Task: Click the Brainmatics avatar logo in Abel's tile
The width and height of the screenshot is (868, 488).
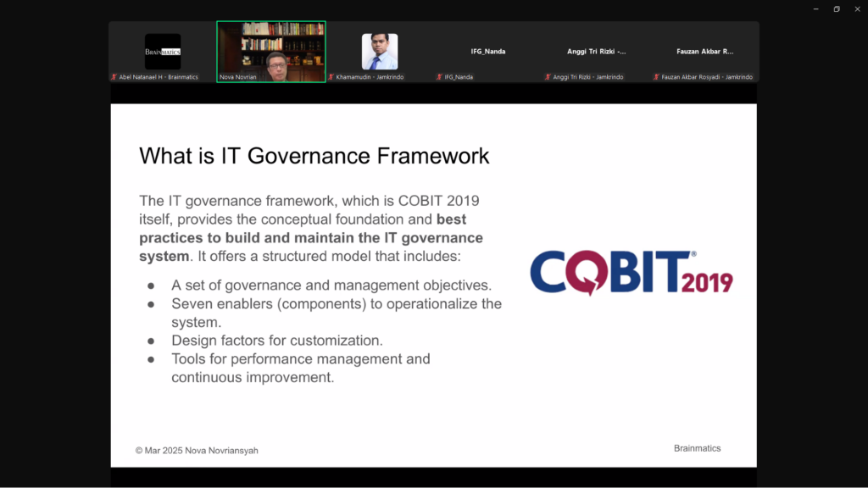Action: pyautogui.click(x=163, y=52)
